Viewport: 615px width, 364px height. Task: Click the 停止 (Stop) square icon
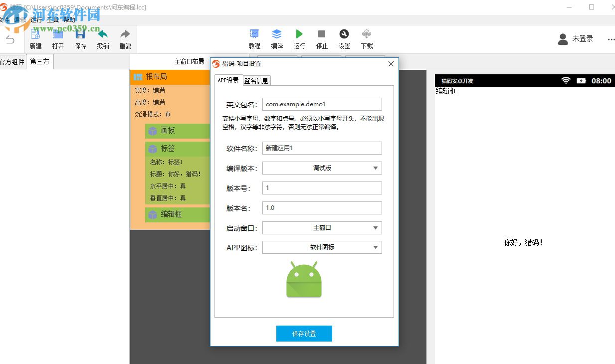click(322, 34)
